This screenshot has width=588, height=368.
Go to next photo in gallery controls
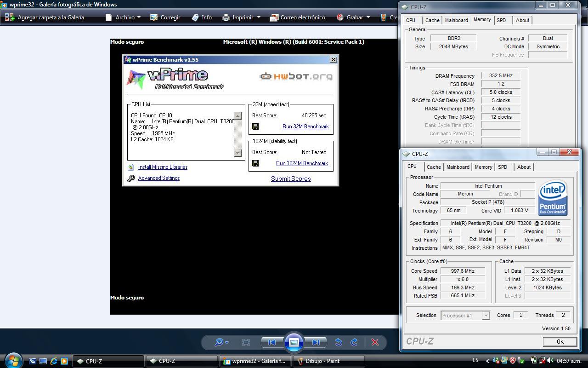[x=316, y=342]
